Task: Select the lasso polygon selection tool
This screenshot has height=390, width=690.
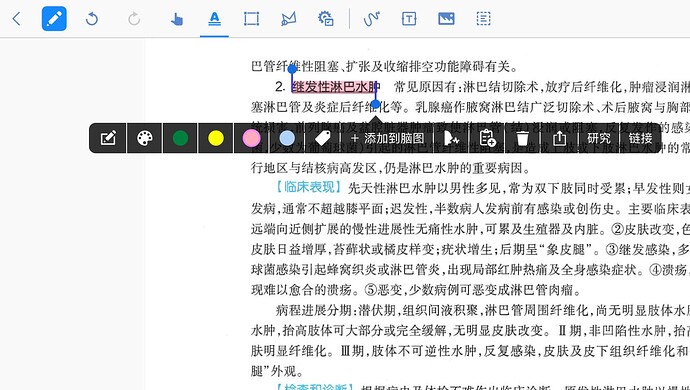Action: tap(288, 19)
